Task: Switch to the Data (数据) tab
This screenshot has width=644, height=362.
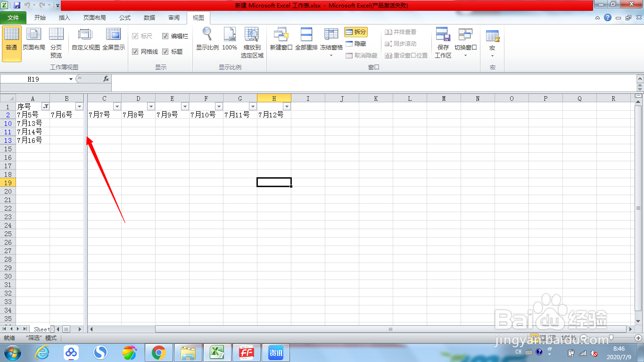Action: click(x=149, y=18)
